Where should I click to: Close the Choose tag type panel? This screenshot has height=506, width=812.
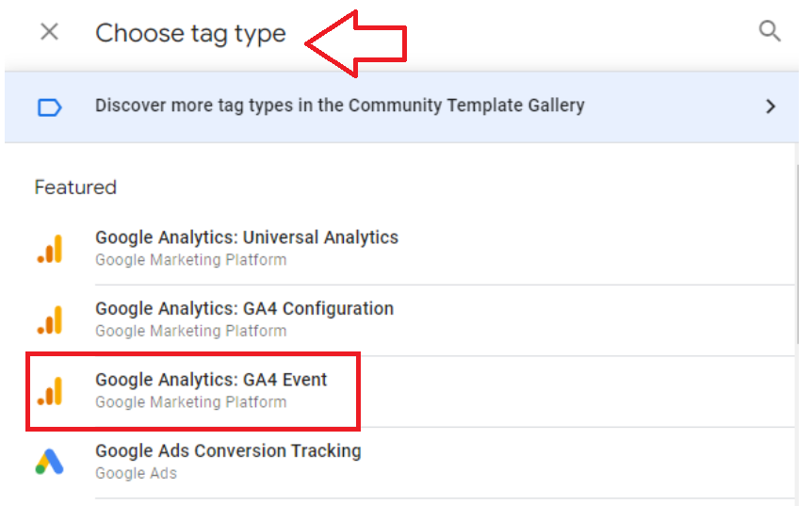click(x=50, y=32)
